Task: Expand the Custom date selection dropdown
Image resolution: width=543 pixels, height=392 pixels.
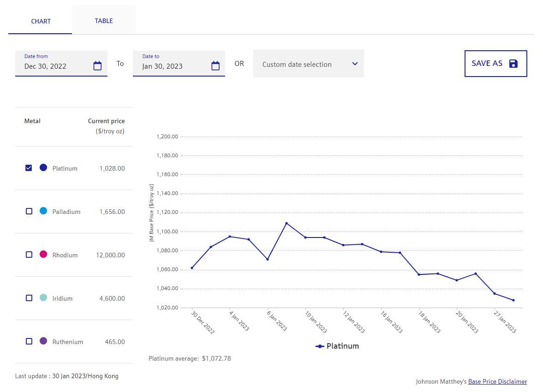Action: click(x=308, y=64)
